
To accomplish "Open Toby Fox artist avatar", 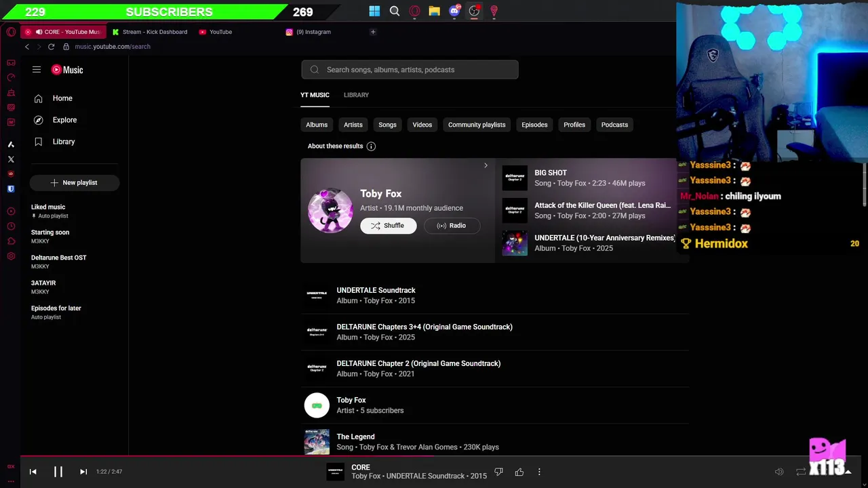I will pyautogui.click(x=330, y=211).
